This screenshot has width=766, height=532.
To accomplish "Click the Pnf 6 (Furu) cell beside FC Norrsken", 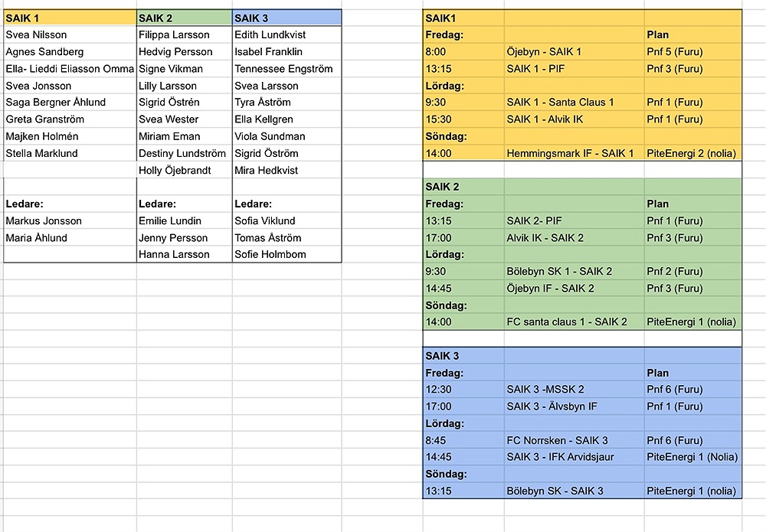I will [x=692, y=440].
